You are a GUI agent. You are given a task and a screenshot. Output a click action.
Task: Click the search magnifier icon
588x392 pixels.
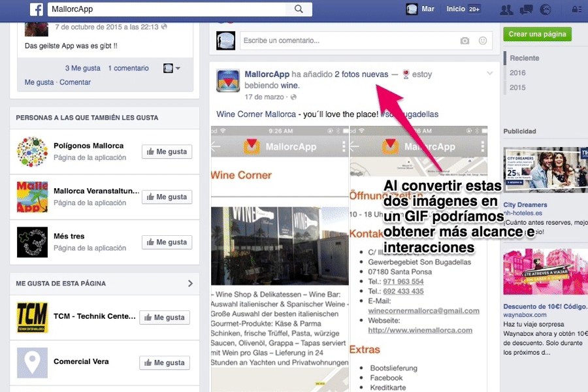[299, 9]
